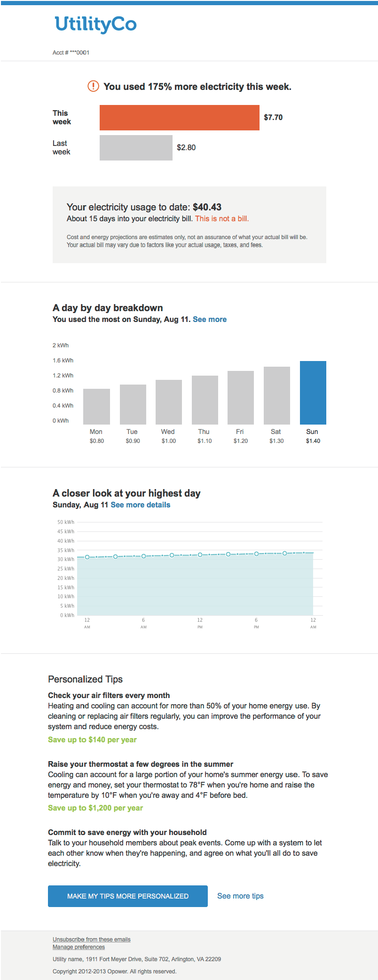378x980 pixels.
Task: Select the gray 'Last week' usage bar
Action: click(x=136, y=148)
